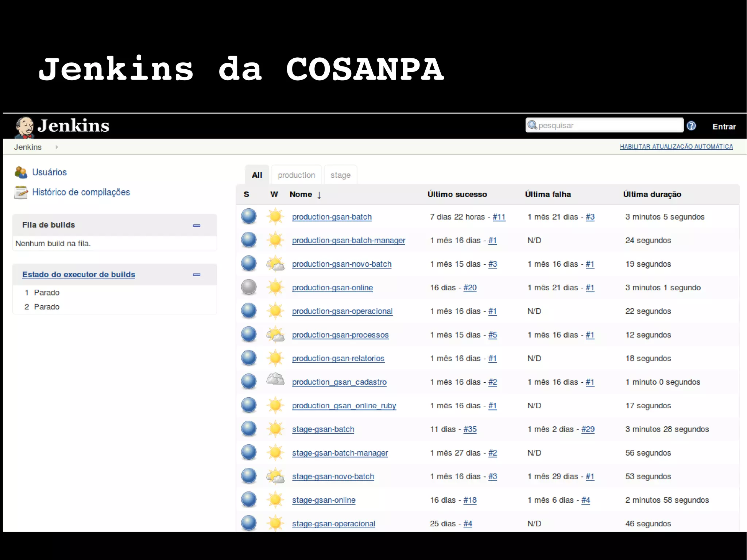Screen dimensions: 747x560
Task: Open build #11 of production-gsan-batch
Action: coord(499,217)
